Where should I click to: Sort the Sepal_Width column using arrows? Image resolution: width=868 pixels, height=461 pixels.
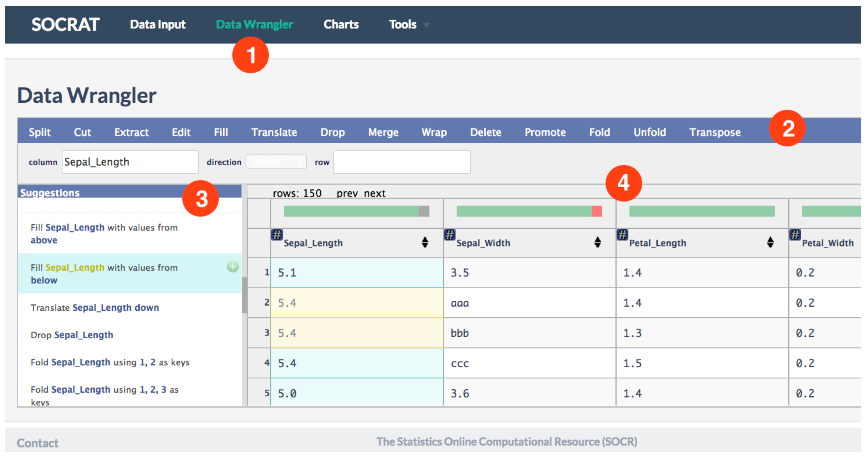click(x=597, y=242)
